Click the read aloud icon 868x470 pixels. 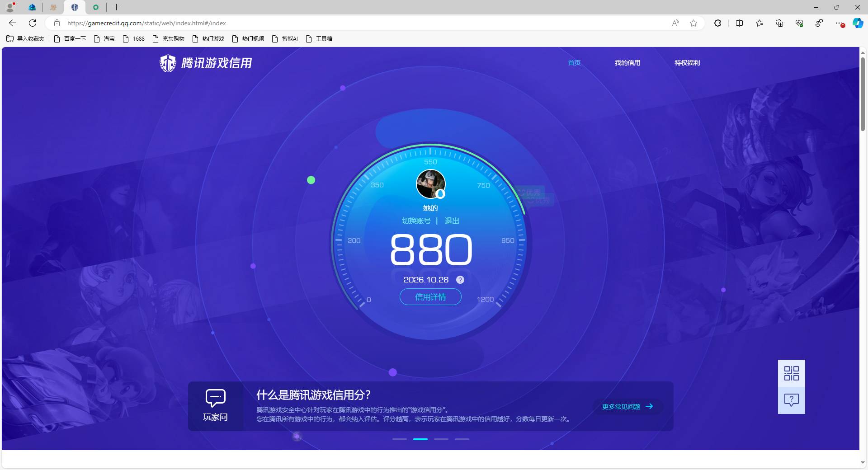(675, 23)
